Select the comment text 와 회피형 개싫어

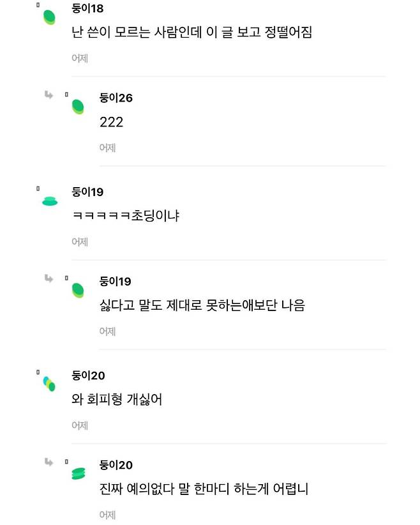tap(117, 400)
